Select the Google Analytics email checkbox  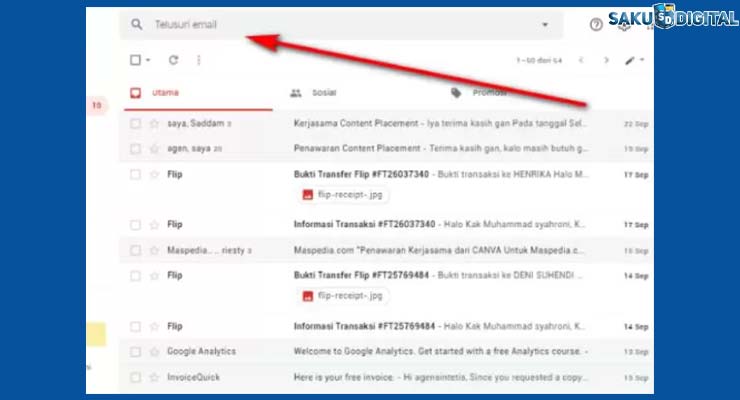tap(135, 352)
